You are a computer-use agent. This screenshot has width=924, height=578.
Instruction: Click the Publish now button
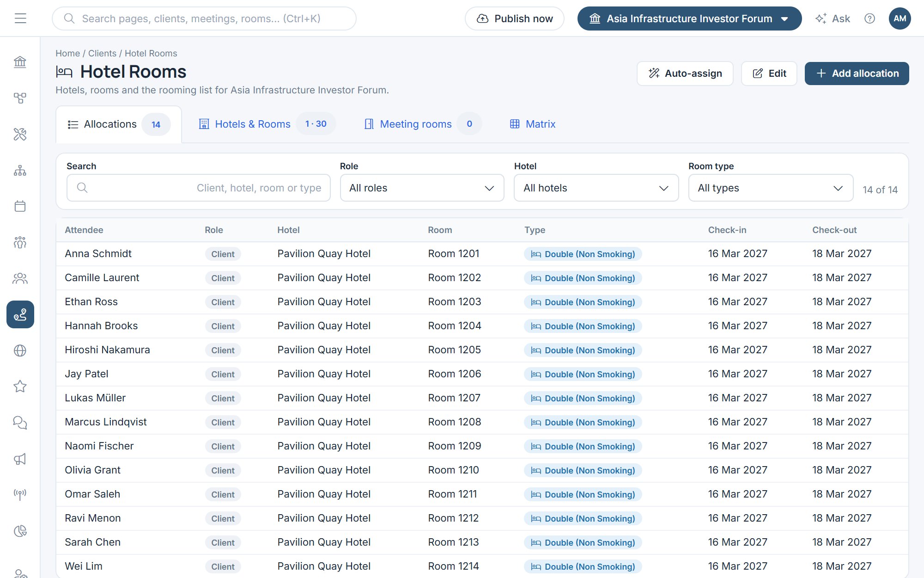point(514,18)
